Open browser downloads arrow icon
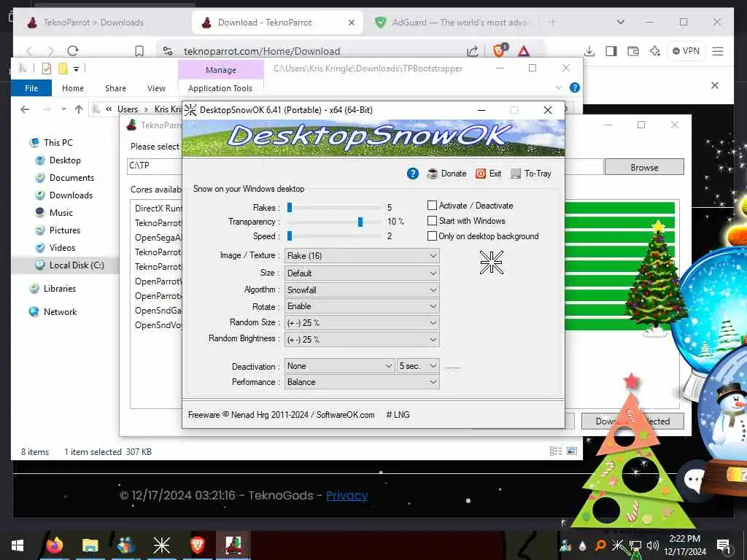The image size is (747, 560). 589,51
